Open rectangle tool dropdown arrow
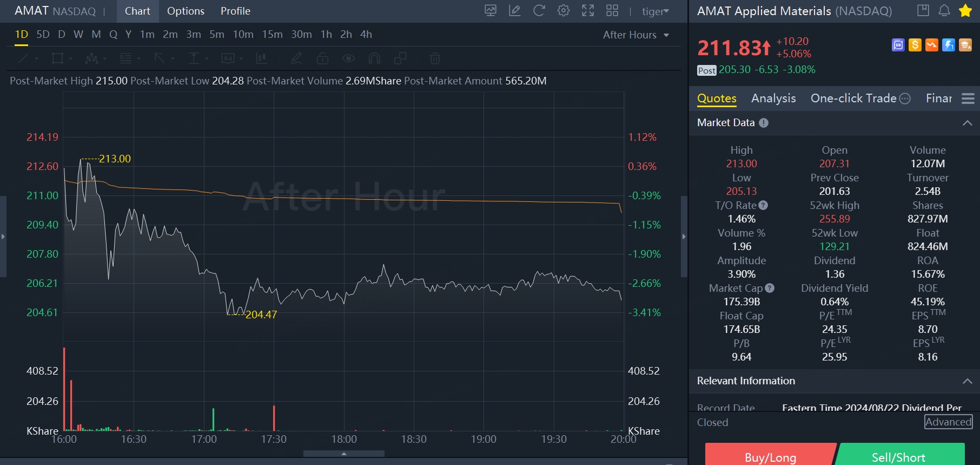The image size is (980, 465). [x=70, y=58]
